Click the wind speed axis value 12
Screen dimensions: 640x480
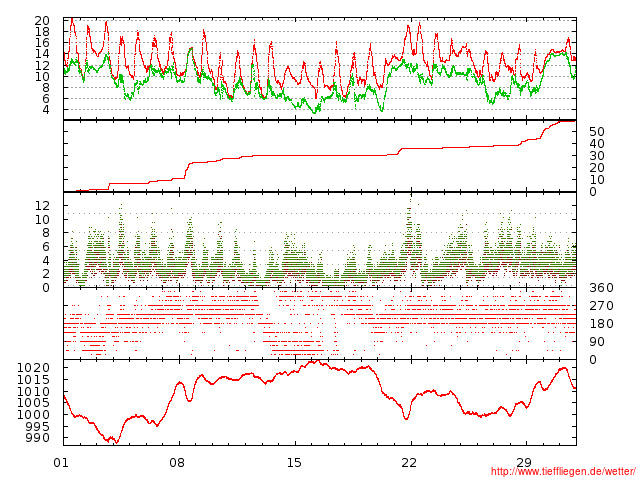coord(42,206)
